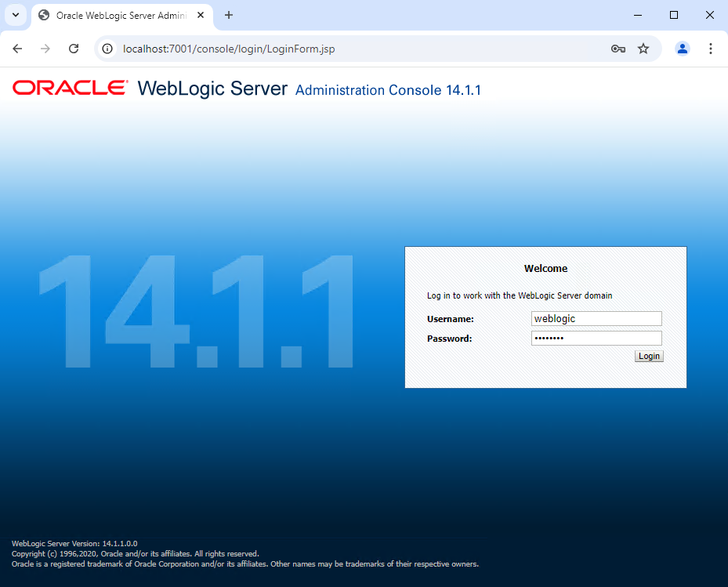The width and height of the screenshot is (728, 587).
Task: Open the Chrome profile avatar
Action: point(682,49)
